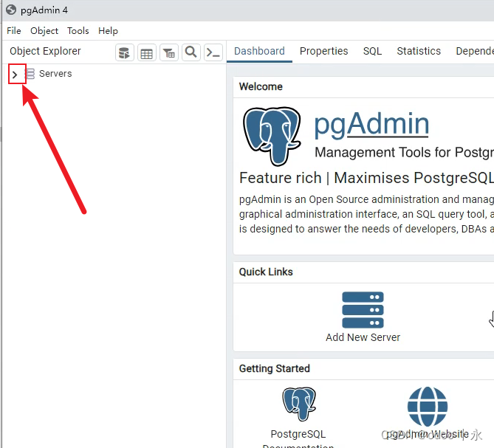Screen dimensions: 494x448
Task: Click the Getting Started section heading
Action: pyautogui.click(x=275, y=368)
